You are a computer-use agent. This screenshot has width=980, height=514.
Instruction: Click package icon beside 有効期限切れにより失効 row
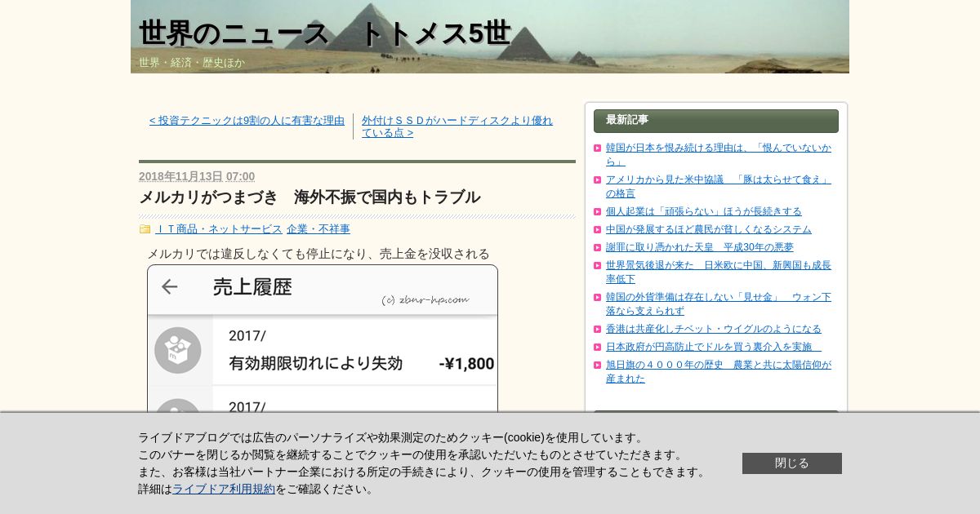click(x=178, y=350)
